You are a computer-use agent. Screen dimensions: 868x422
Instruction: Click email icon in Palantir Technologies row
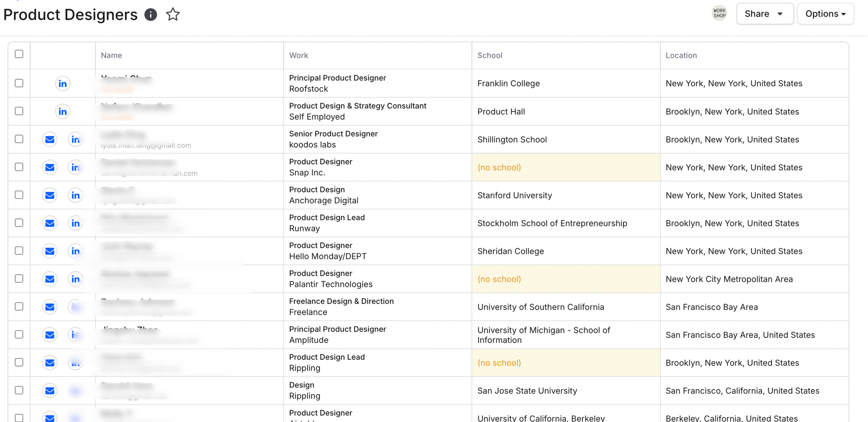click(x=50, y=279)
